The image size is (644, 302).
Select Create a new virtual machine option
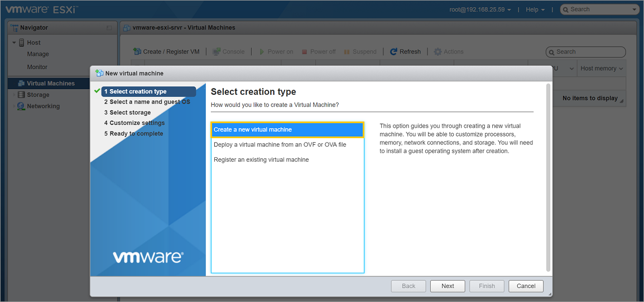coord(287,129)
